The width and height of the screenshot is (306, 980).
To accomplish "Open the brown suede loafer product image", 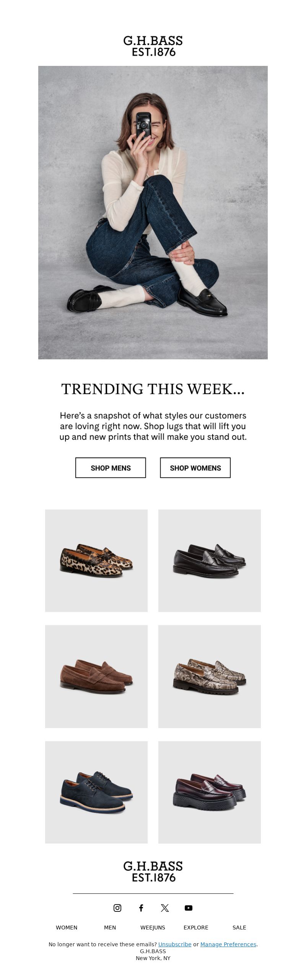I will (x=96, y=677).
